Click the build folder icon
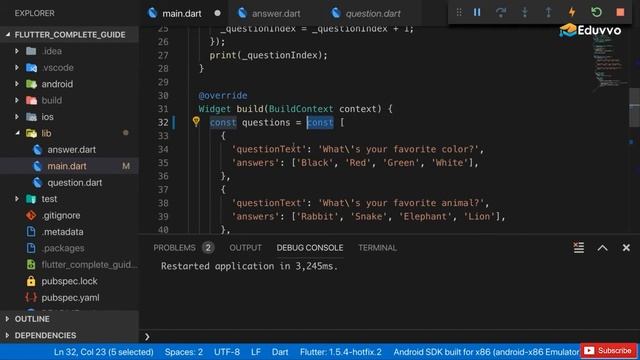 tap(31, 100)
